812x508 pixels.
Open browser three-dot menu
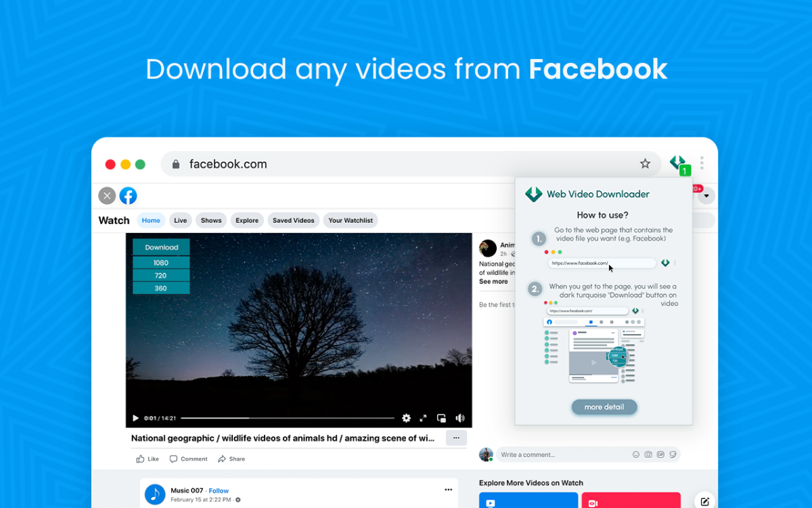pos(702,163)
